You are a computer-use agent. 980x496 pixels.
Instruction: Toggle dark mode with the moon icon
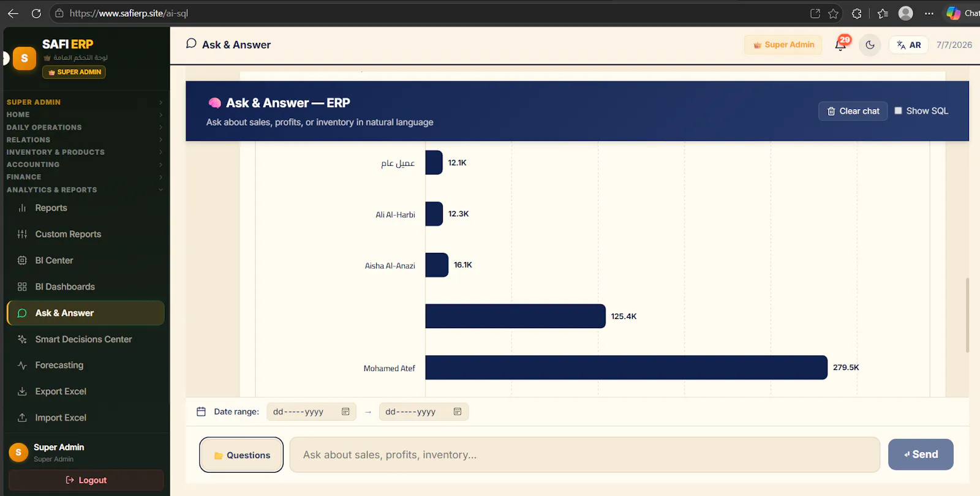[870, 45]
